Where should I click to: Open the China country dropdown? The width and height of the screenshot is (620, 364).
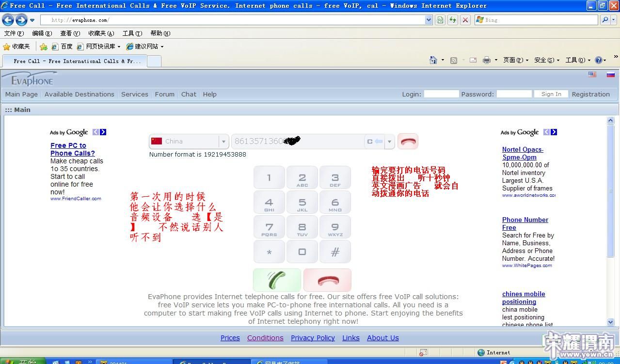coord(223,142)
